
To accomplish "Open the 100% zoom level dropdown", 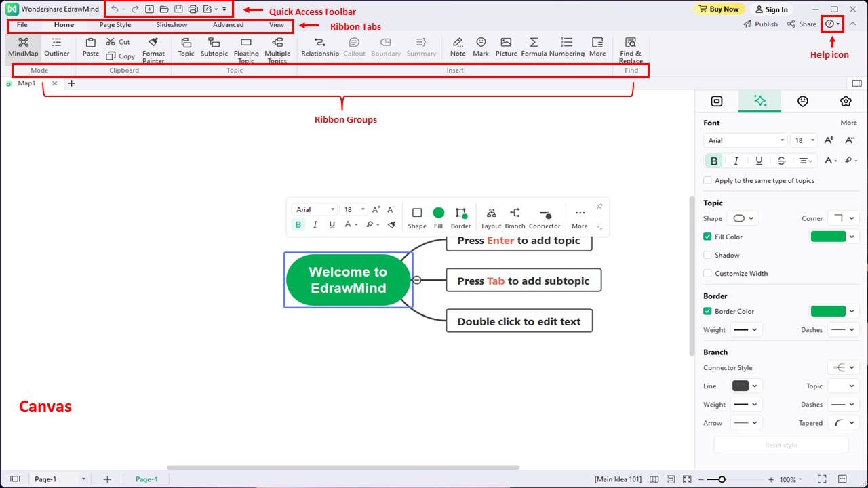I will pos(791,479).
